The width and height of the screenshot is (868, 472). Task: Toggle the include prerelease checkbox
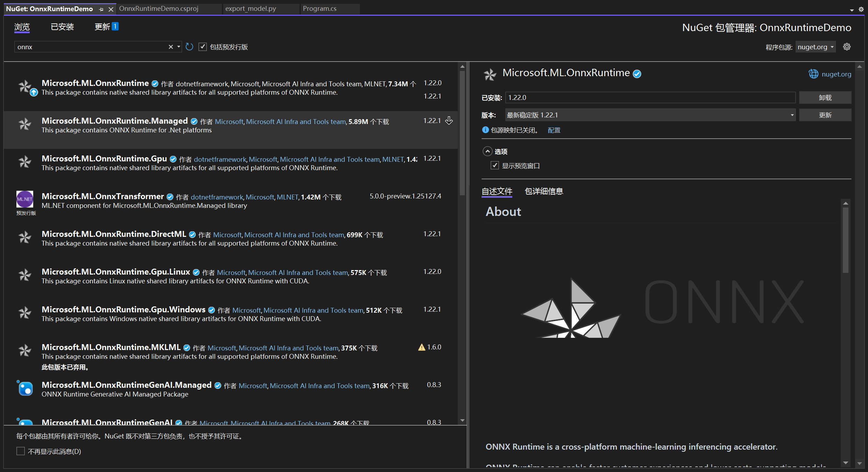pyautogui.click(x=203, y=47)
